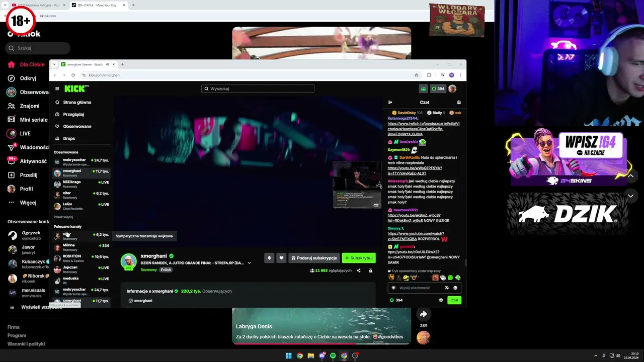The width and height of the screenshot is (644, 362).
Task: Switch to the TikTok - Make Your Day tab
Action: point(99,5)
